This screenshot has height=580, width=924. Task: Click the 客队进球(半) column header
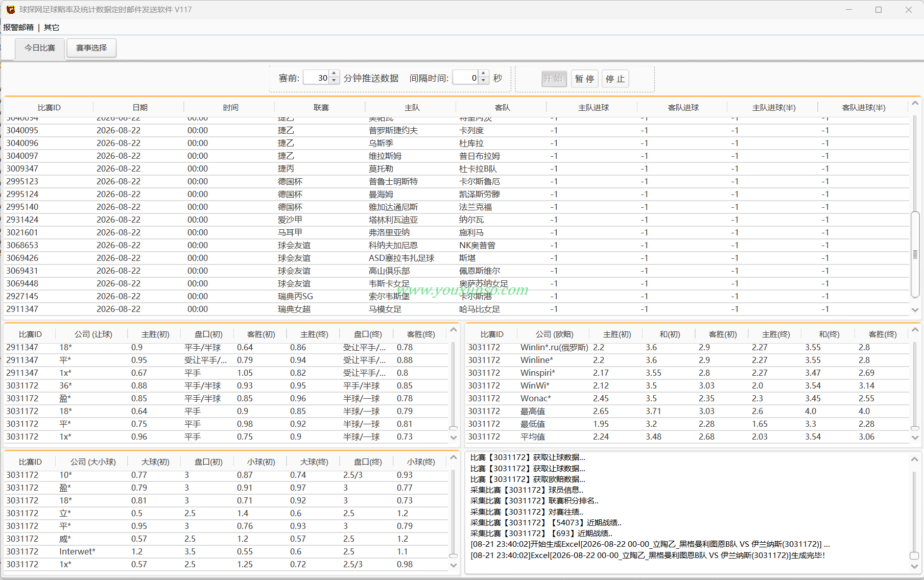click(864, 108)
